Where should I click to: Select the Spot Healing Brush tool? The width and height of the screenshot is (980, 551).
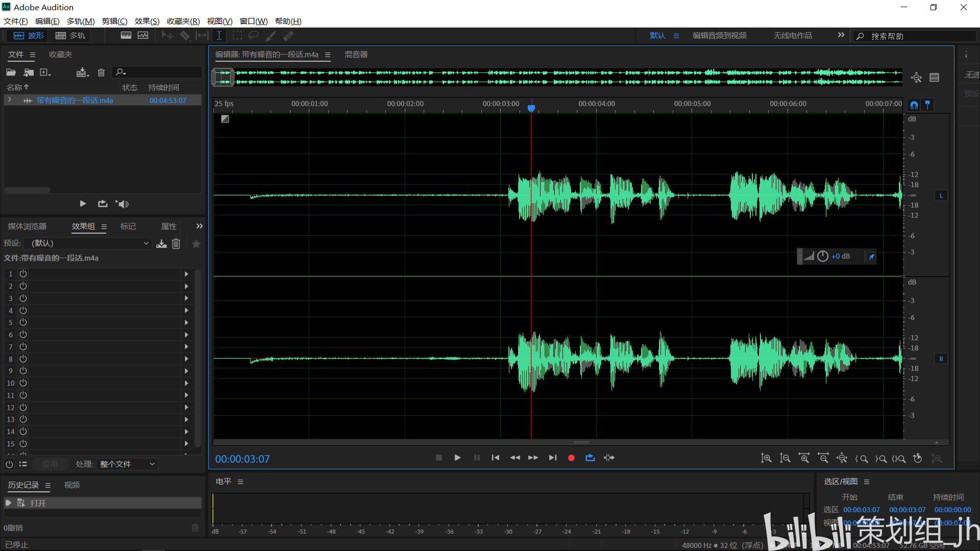[288, 36]
